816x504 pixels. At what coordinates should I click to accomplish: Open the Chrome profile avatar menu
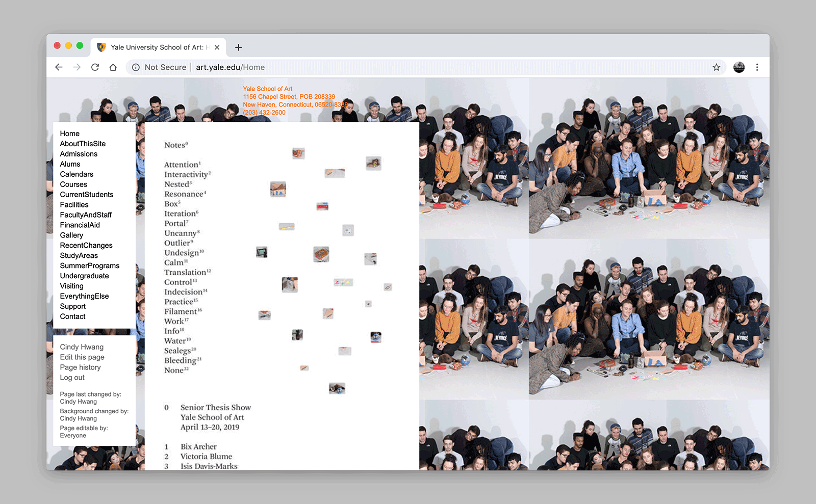(738, 67)
